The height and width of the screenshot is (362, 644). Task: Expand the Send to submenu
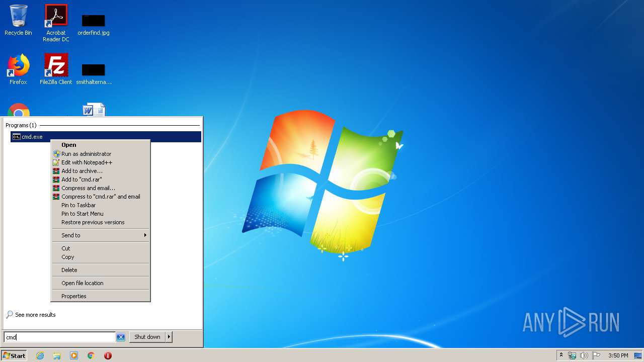click(101, 235)
